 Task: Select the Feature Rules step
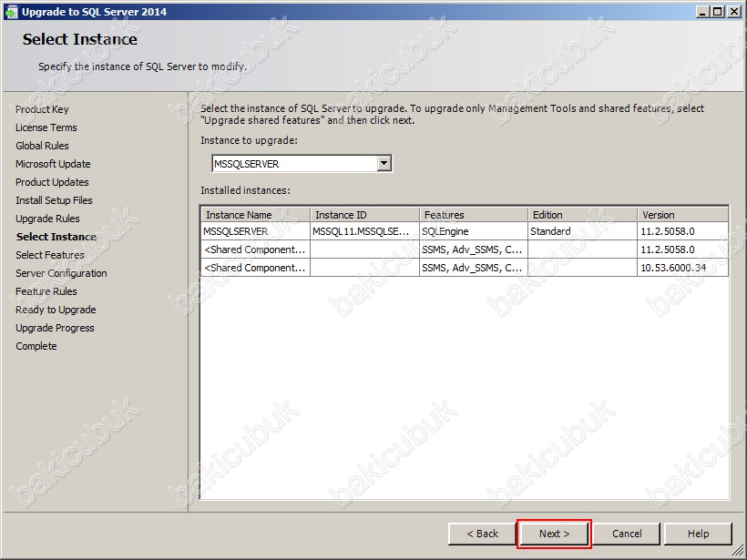tap(46, 291)
